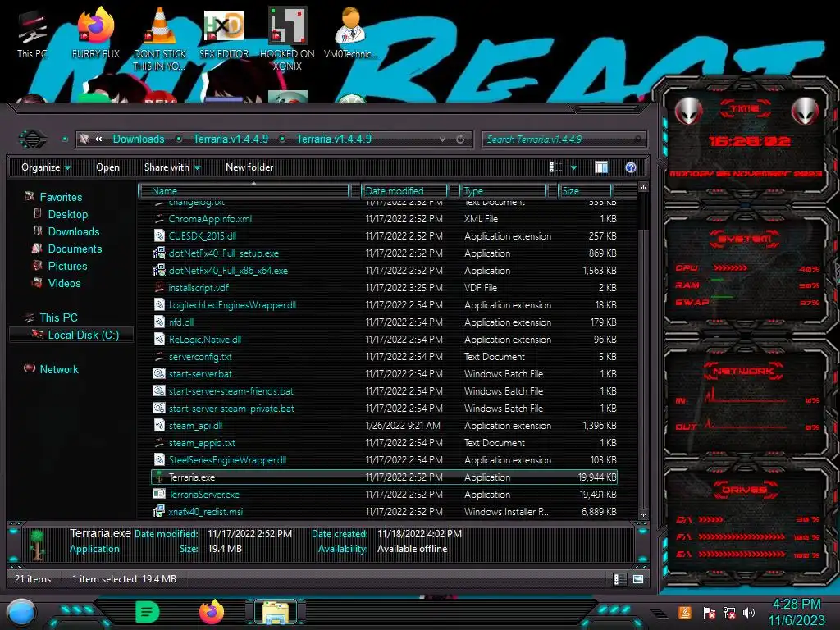840x630 pixels.
Task: Click Open in the Explorer toolbar
Action: [x=107, y=167]
